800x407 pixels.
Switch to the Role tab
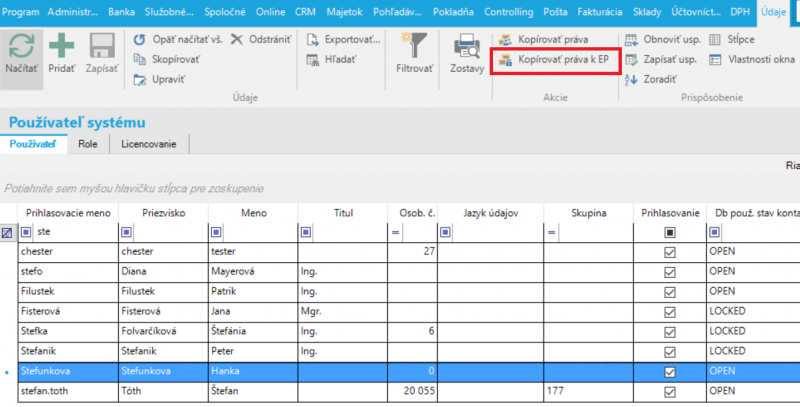coord(88,144)
